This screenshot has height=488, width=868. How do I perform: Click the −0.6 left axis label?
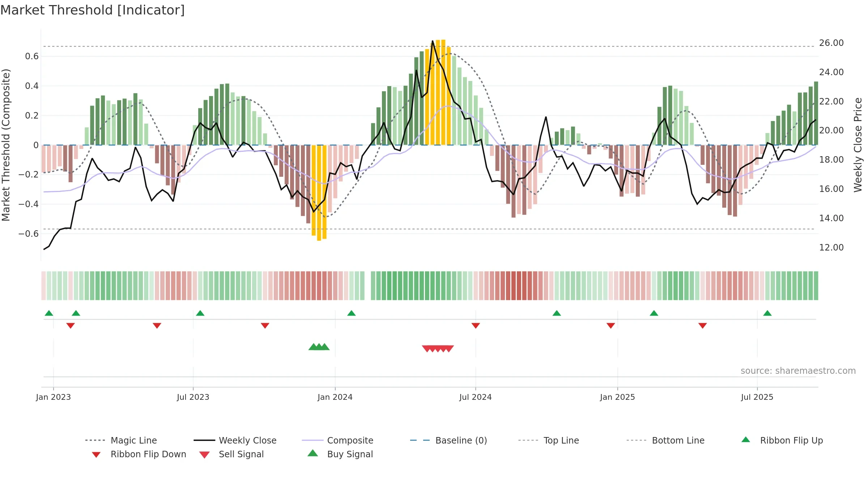click(29, 234)
